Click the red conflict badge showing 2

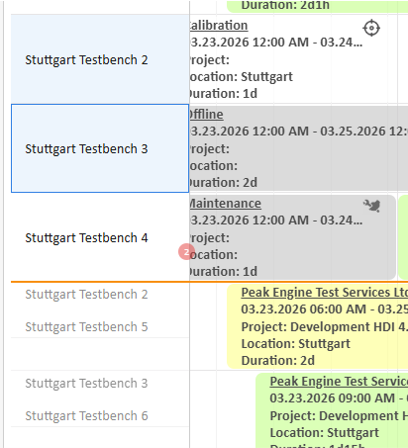pos(186,252)
